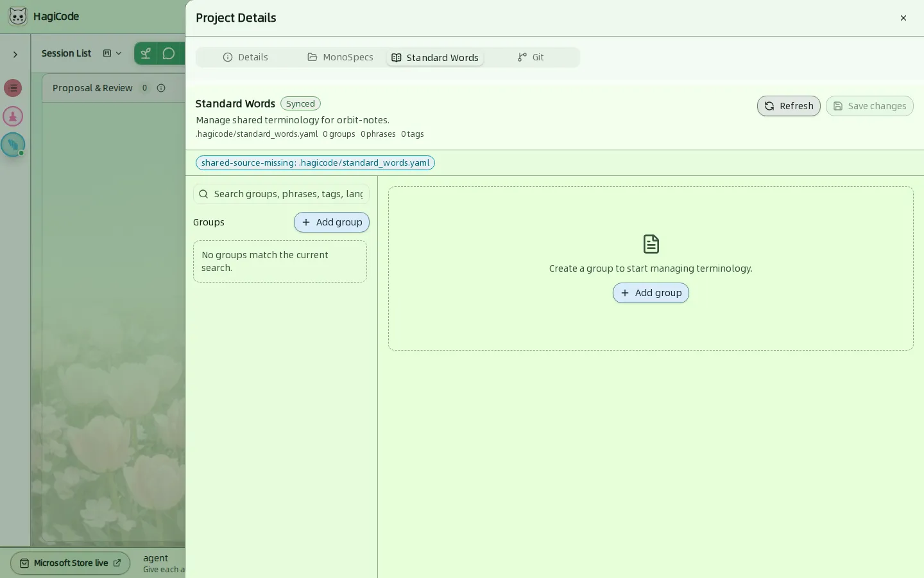This screenshot has height=578, width=924.
Task: Switch to the Details tab
Action: (x=246, y=57)
